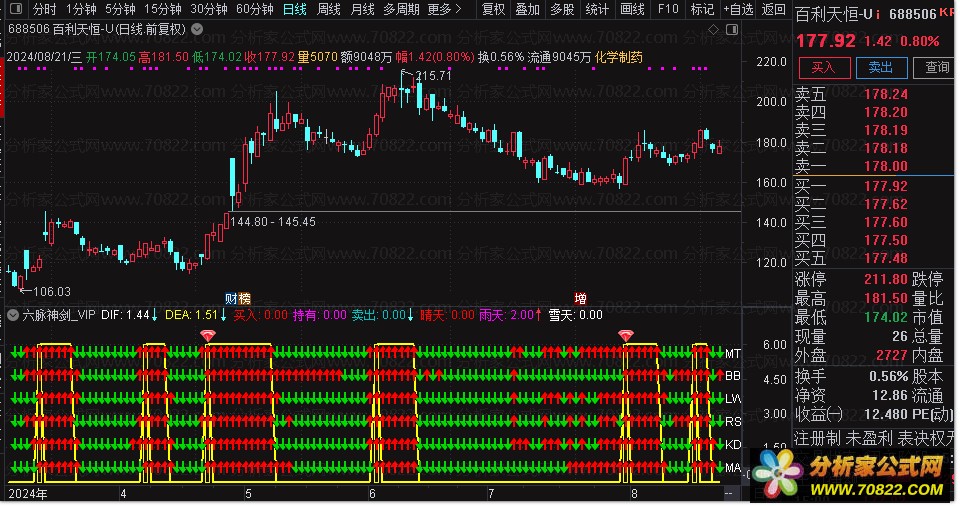
Task: Click the 净资 value 12.86
Action: (x=890, y=395)
